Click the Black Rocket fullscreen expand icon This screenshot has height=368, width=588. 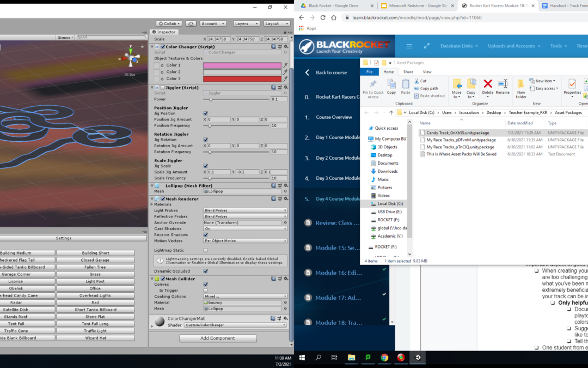[426, 46]
